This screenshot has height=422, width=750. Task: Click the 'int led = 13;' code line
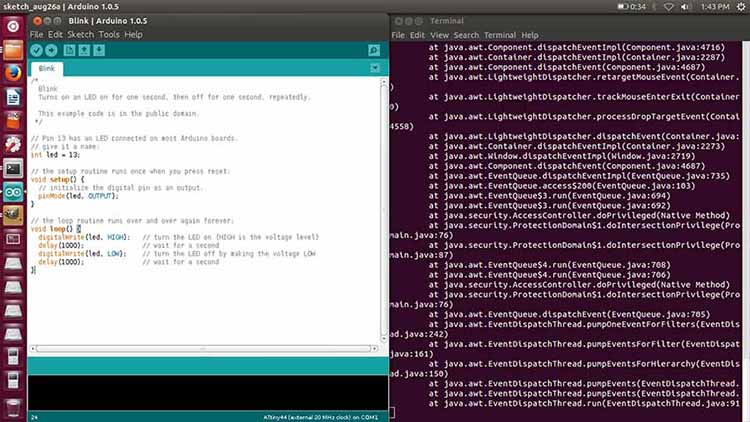[x=55, y=155]
